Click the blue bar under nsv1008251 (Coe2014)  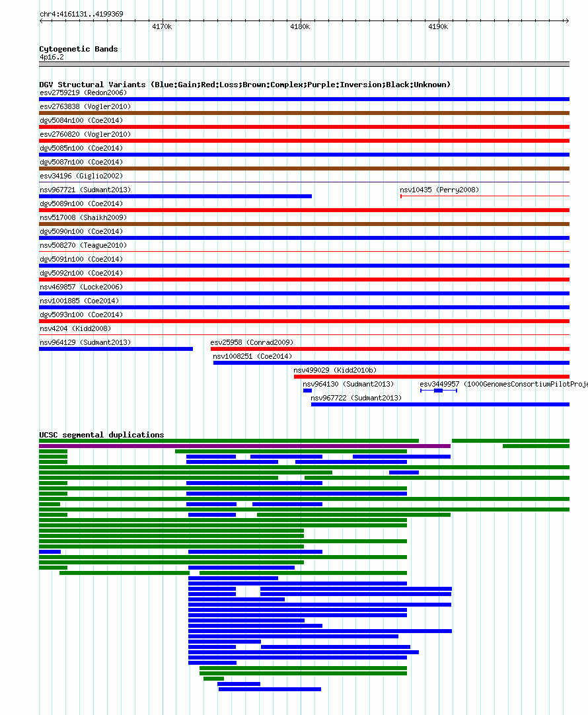[391, 363]
